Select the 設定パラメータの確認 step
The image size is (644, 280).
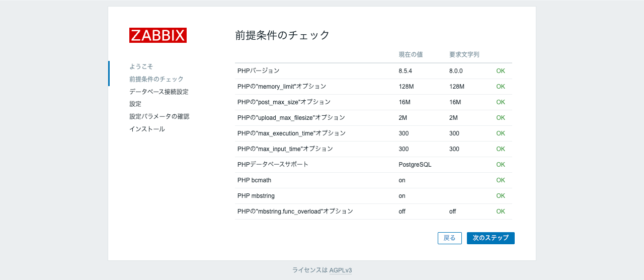tap(159, 116)
